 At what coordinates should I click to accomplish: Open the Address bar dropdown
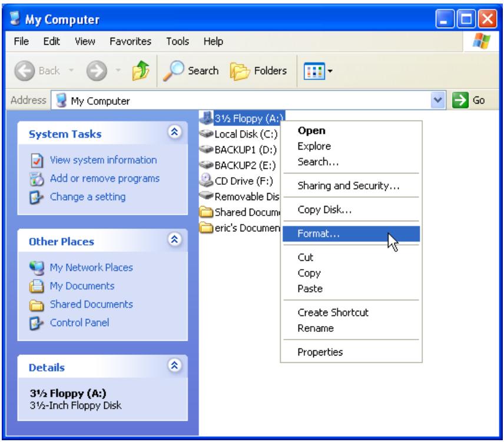point(438,100)
